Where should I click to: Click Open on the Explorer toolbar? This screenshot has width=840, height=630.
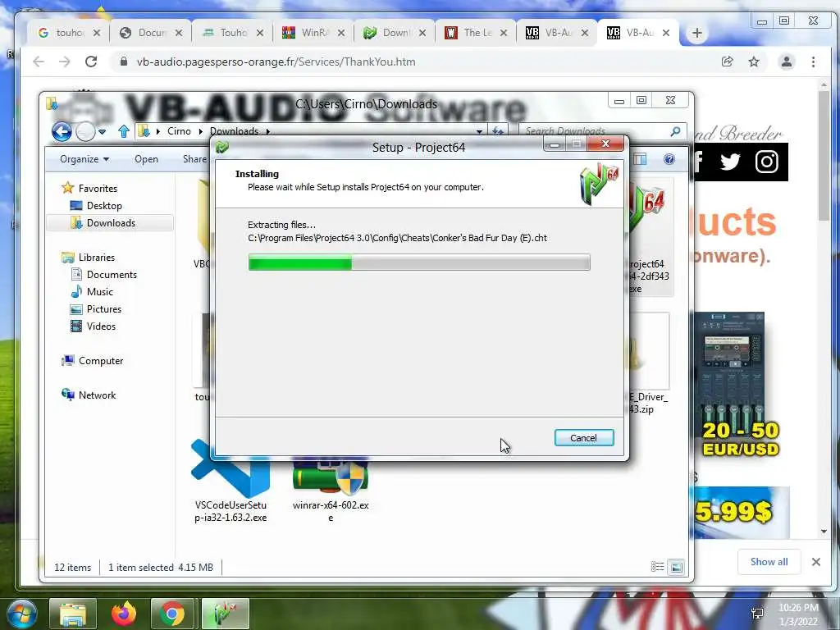(x=146, y=159)
